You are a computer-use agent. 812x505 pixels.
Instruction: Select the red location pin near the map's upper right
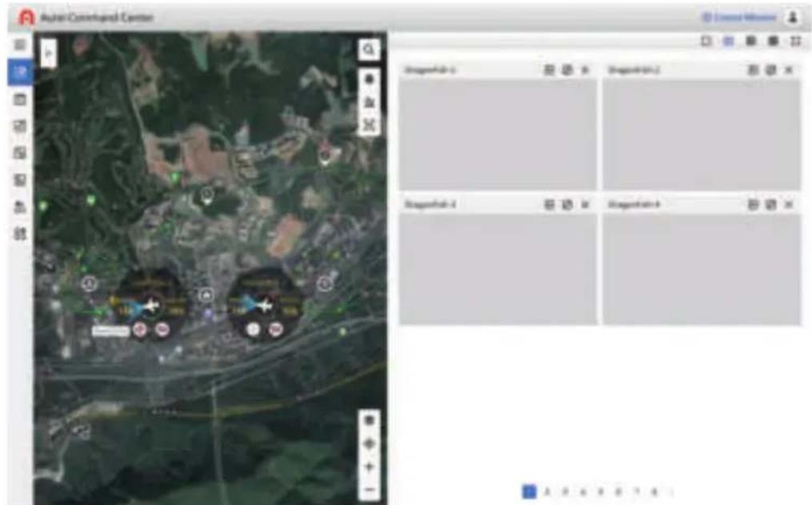click(x=325, y=154)
